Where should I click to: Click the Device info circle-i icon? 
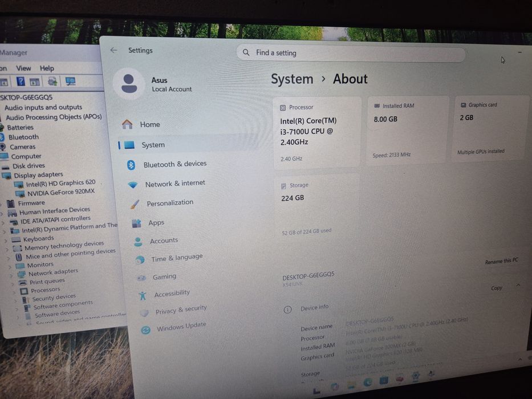[x=287, y=310]
